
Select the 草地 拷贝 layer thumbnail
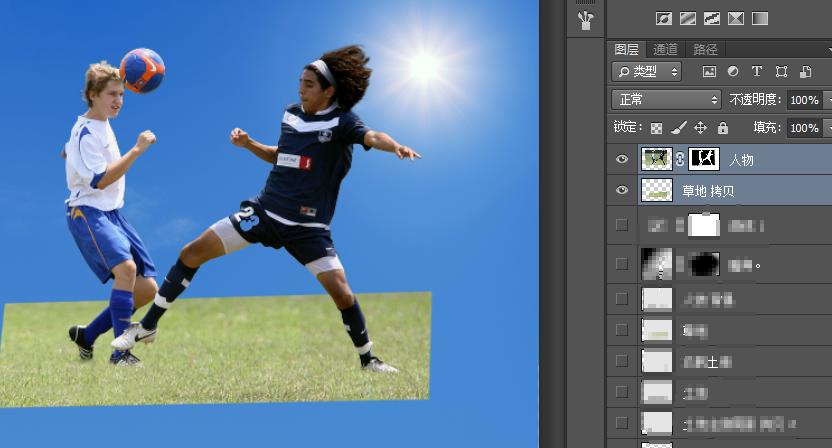click(657, 190)
